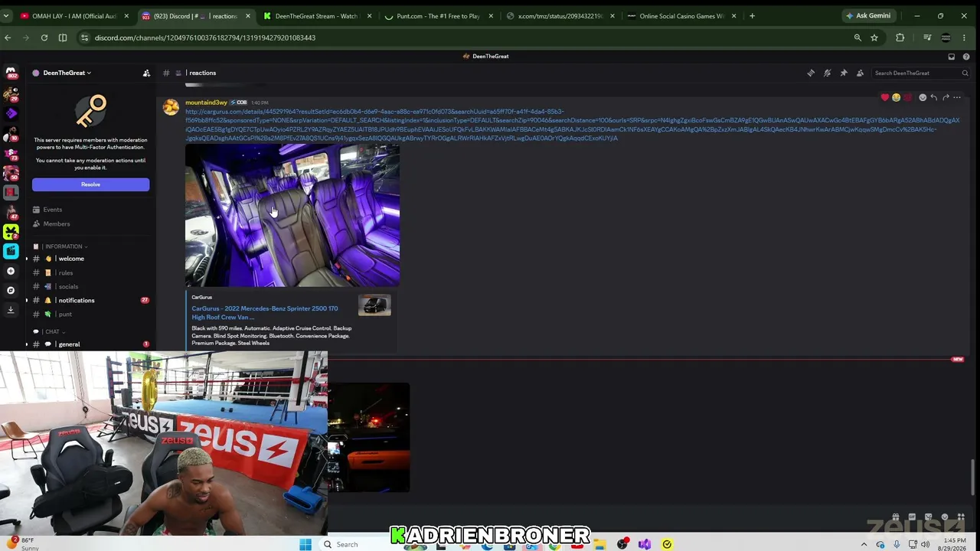Open the Members section

[x=90, y=223]
